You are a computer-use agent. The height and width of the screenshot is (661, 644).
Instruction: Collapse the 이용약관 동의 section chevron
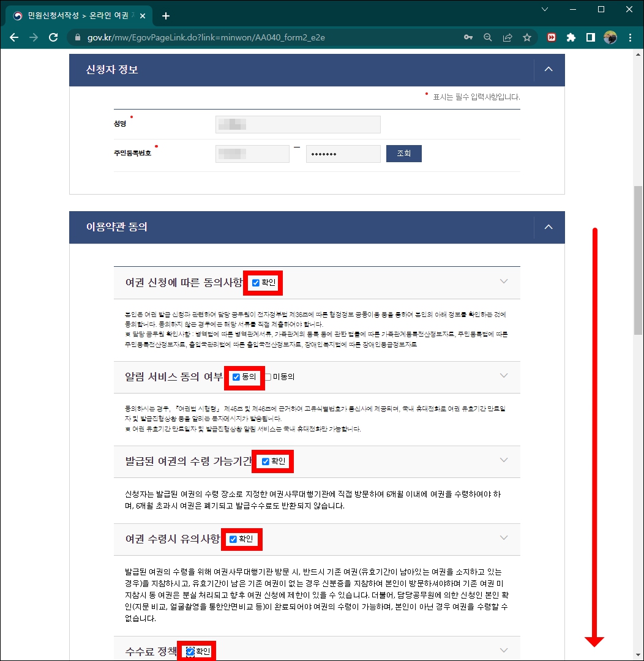[x=549, y=227]
